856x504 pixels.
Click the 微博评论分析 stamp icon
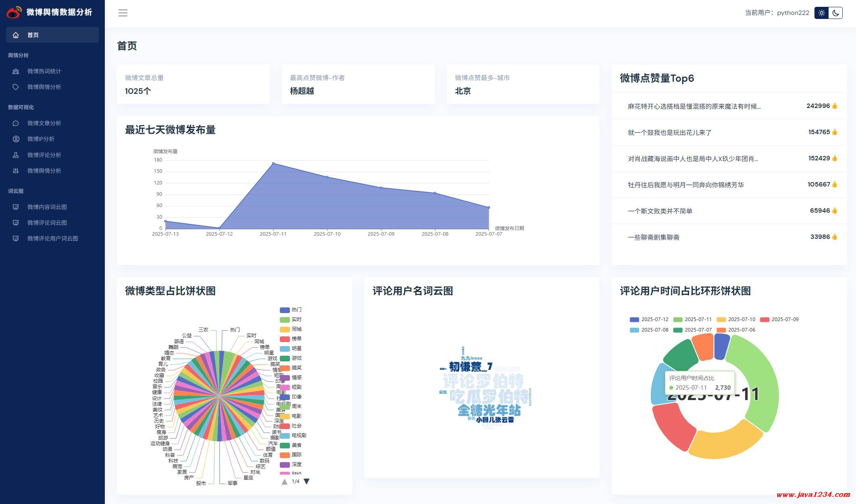[16, 155]
